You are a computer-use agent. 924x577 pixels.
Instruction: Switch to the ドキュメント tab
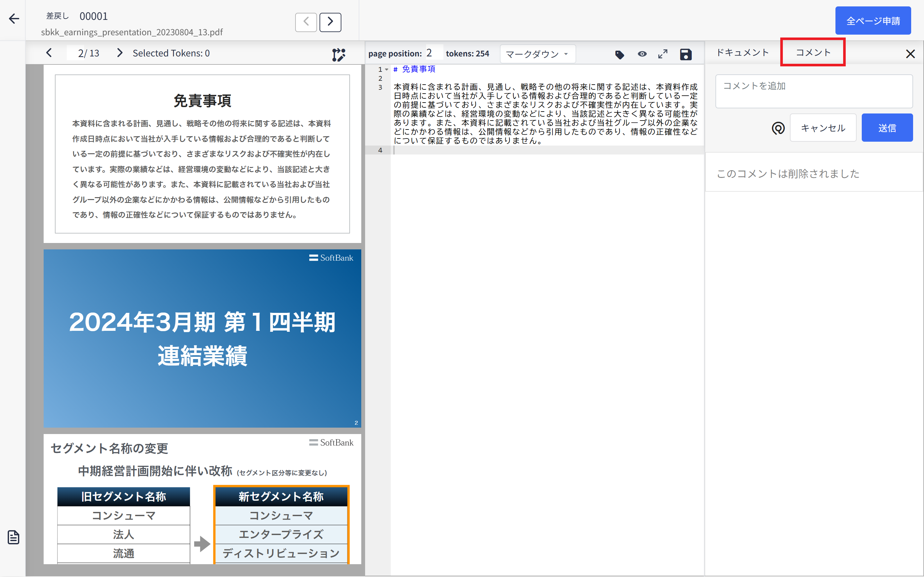[742, 53]
